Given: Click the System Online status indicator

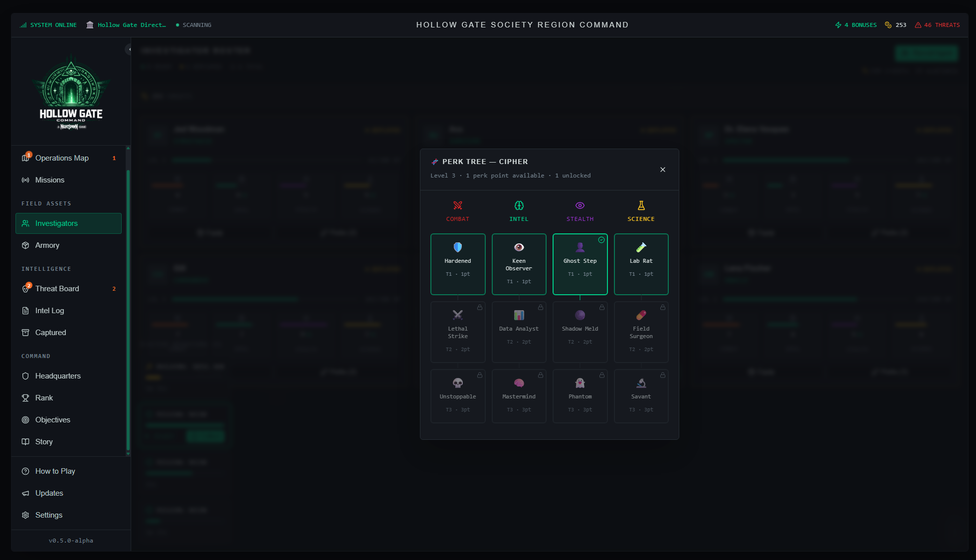Looking at the screenshot, I should pos(48,25).
